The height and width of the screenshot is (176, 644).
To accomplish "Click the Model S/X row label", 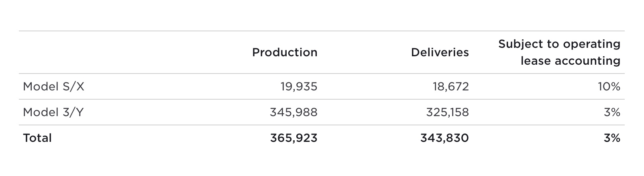I will point(53,86).
